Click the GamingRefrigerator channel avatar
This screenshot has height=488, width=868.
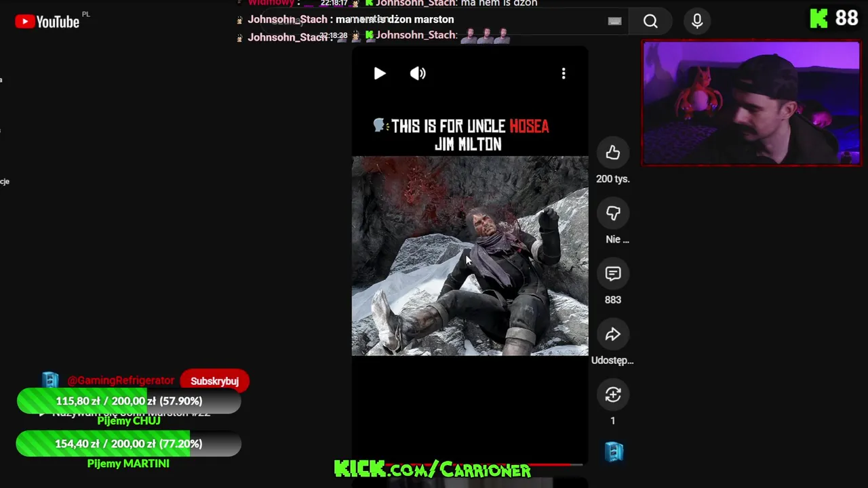(50, 380)
